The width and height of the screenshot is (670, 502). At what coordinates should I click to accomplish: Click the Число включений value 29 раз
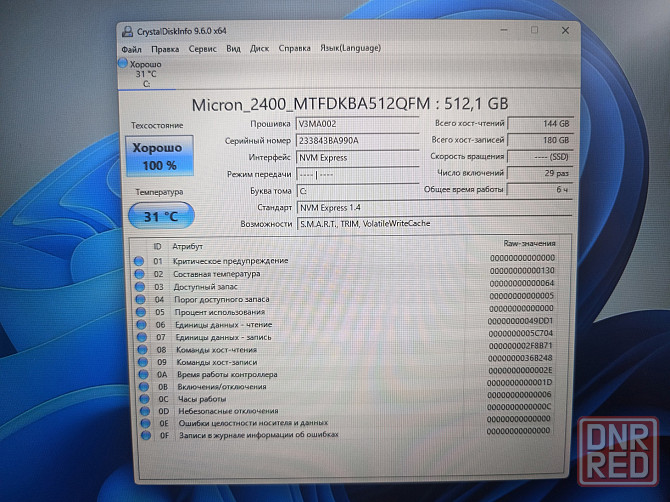click(540, 173)
